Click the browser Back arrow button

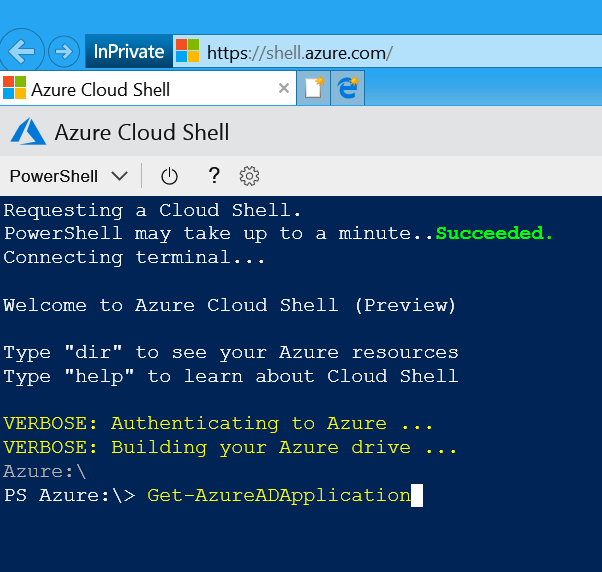22,51
